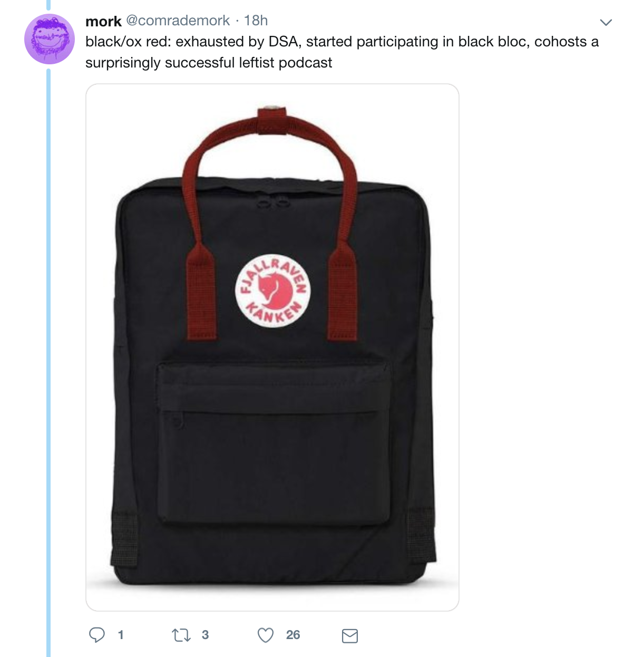Image resolution: width=644 pixels, height=657 pixels.
Task: Click the Fjallraven Kanken logo in the photo
Action: pyautogui.click(x=272, y=291)
